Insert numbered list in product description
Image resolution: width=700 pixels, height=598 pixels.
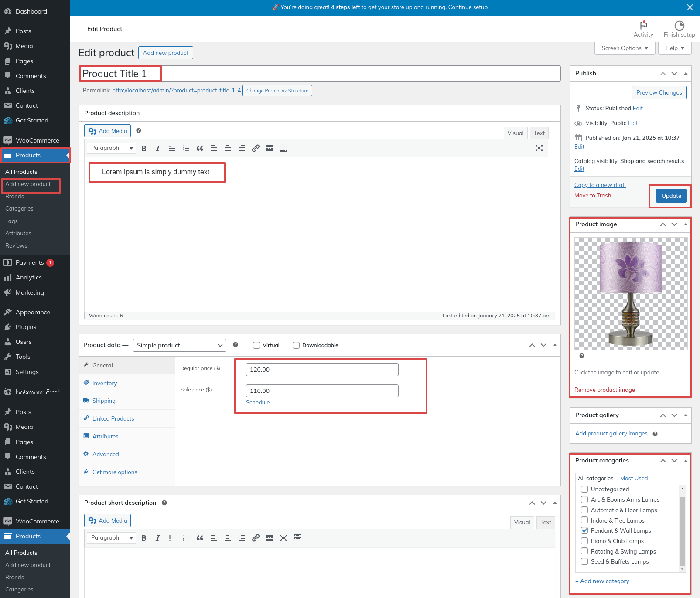(x=186, y=149)
